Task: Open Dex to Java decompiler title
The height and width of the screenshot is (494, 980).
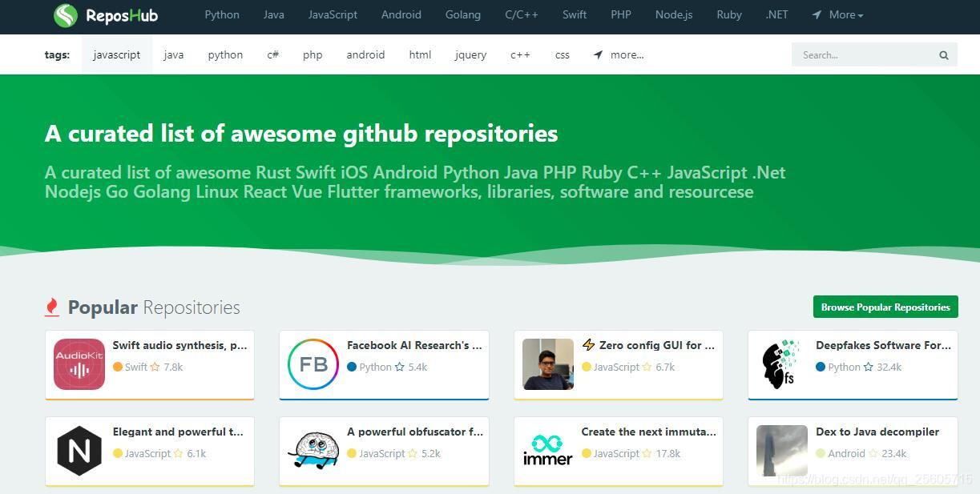Action: click(x=877, y=432)
